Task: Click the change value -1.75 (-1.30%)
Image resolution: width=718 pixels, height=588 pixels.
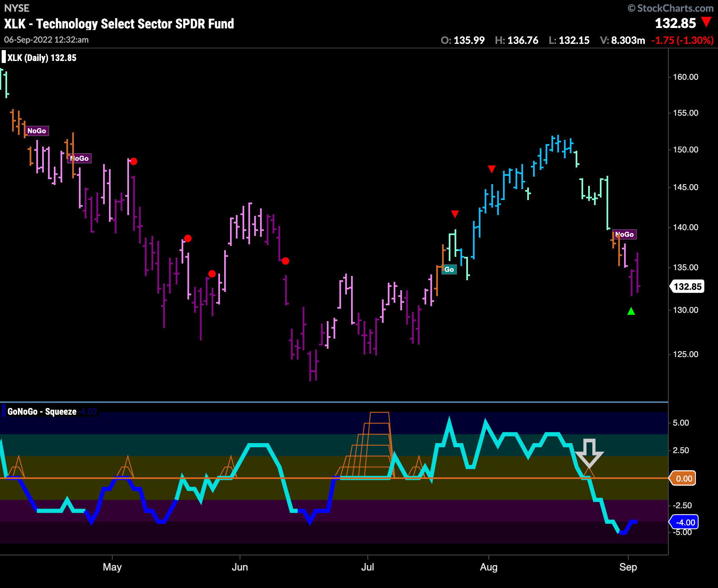Action: click(683, 40)
